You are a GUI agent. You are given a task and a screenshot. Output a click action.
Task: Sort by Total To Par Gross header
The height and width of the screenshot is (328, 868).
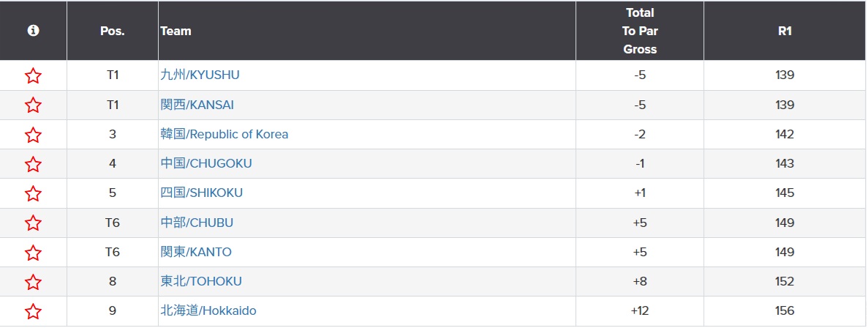click(640, 31)
